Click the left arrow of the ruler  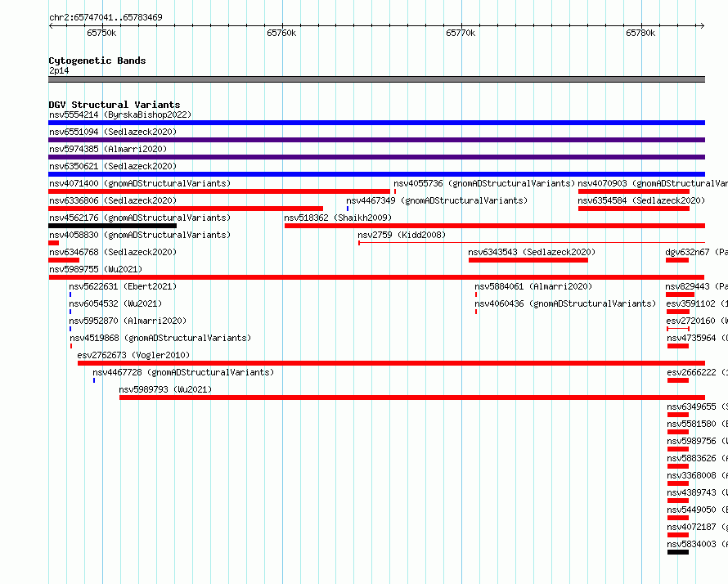click(x=51, y=26)
